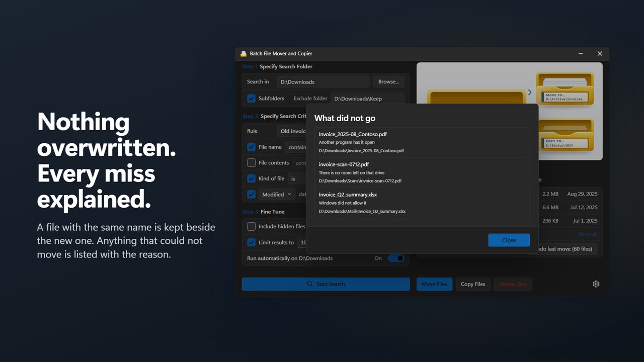Click the Delete Files button

[513, 284]
